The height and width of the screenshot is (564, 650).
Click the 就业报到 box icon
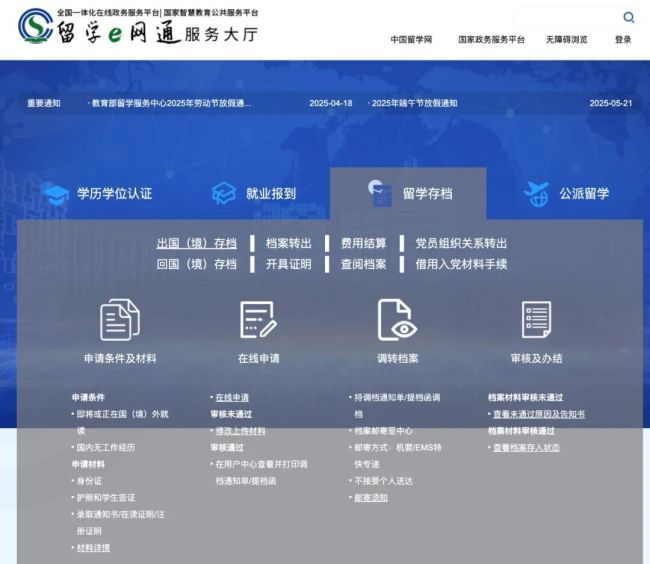pyautogui.click(x=224, y=194)
